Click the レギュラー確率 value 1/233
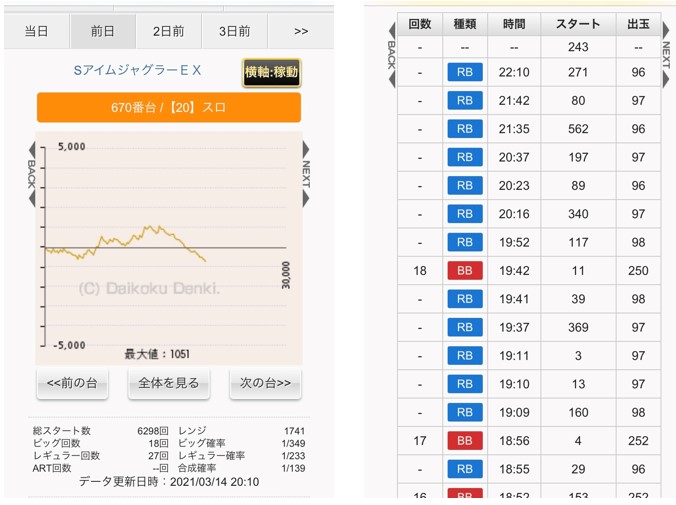The height and width of the screenshot is (505, 676). point(293,456)
